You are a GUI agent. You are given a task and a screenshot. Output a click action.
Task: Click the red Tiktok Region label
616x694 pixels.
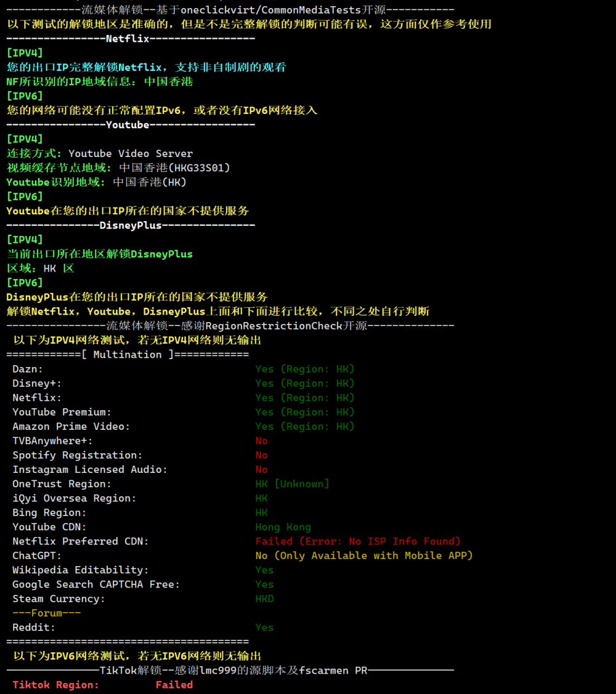[55, 685]
